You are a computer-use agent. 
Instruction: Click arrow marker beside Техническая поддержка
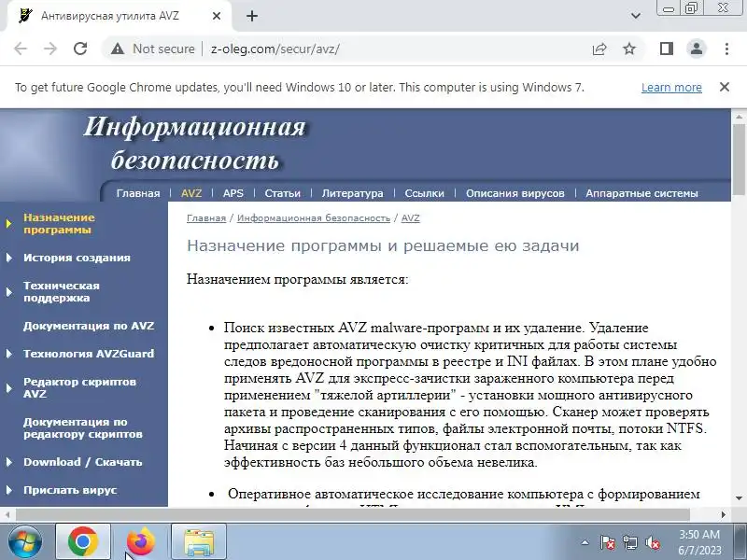[x=9, y=292]
